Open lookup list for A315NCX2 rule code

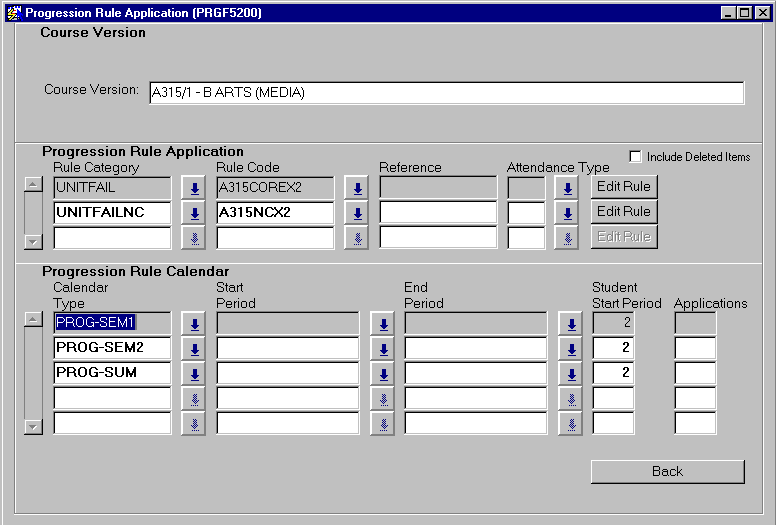click(357, 212)
